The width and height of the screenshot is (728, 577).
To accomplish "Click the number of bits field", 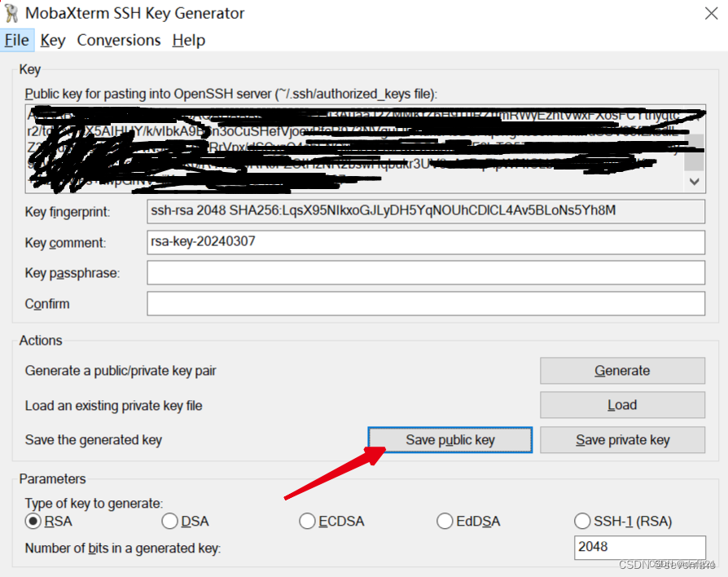I will click(640, 548).
